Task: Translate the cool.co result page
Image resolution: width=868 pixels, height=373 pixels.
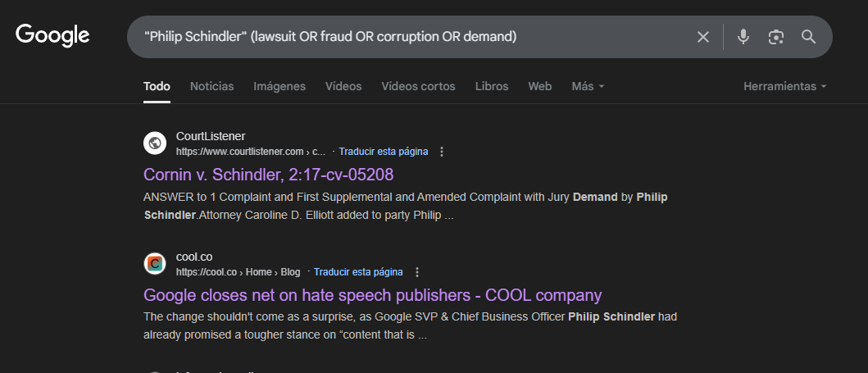Action: pyautogui.click(x=358, y=272)
